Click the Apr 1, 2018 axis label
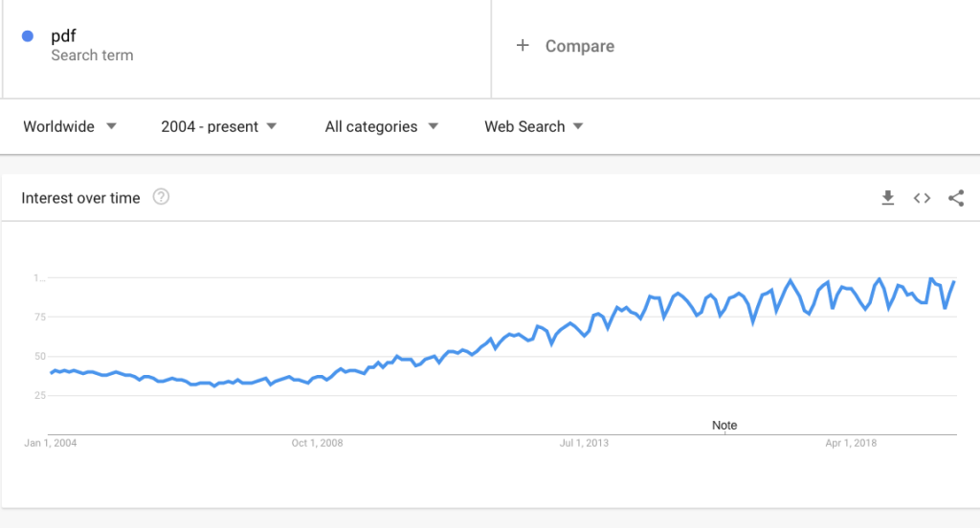 [851, 443]
